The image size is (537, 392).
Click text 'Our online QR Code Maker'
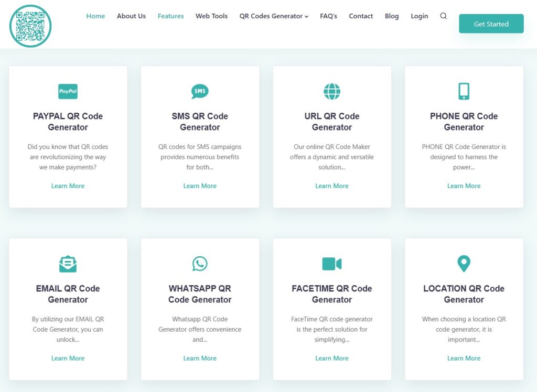[x=332, y=147]
